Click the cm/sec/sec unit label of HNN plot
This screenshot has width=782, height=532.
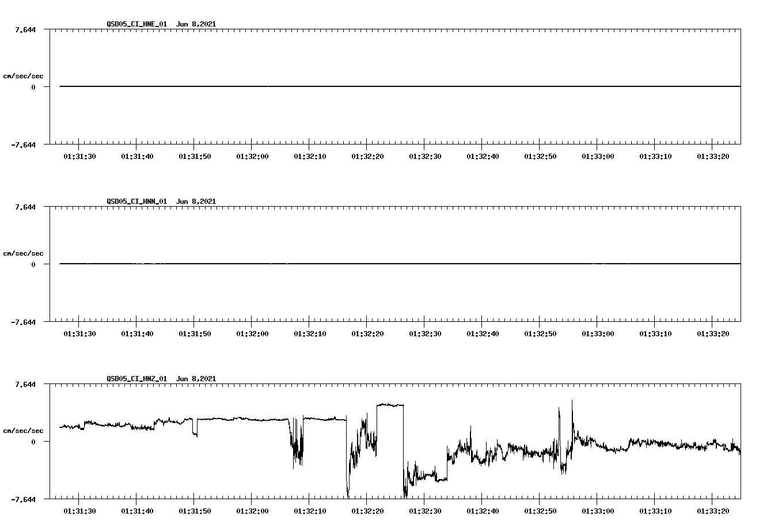pyautogui.click(x=23, y=253)
